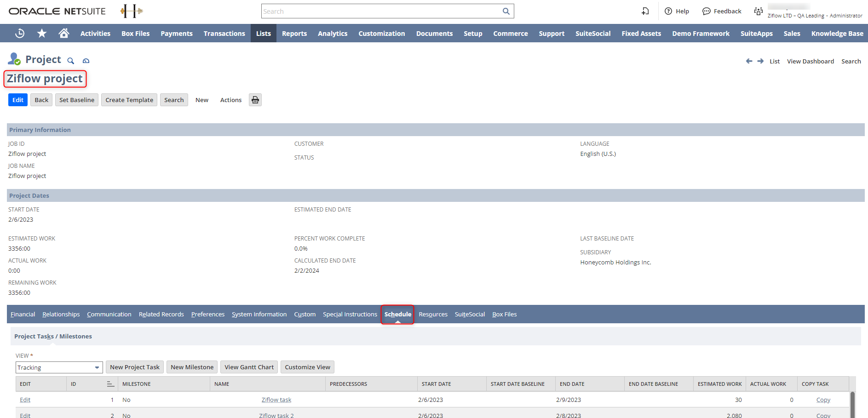
Task: Click Create Template button
Action: pyautogui.click(x=129, y=100)
